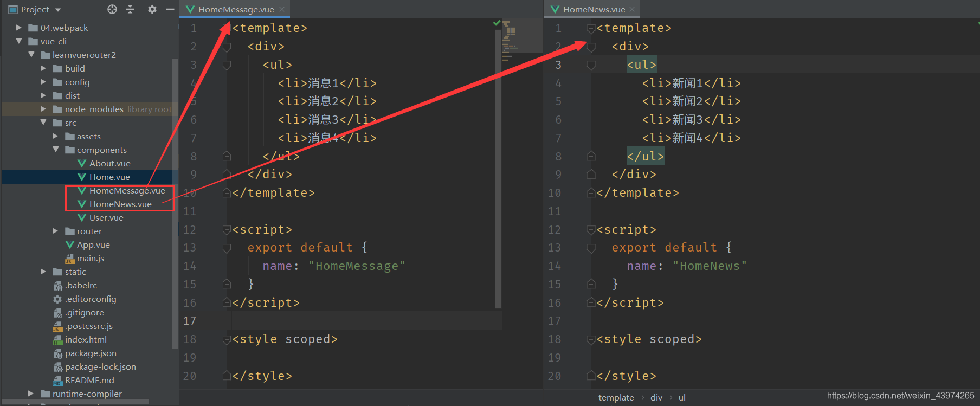Click the .postcssrc.js file icon
980x406 pixels.
pos(57,326)
